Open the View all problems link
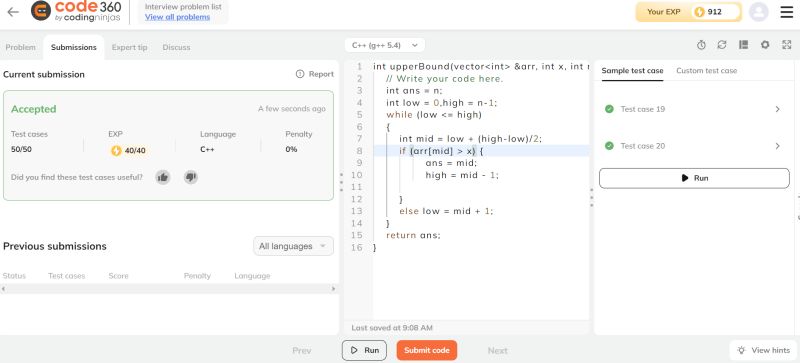Screen dimensions: 800x363 [x=177, y=17]
